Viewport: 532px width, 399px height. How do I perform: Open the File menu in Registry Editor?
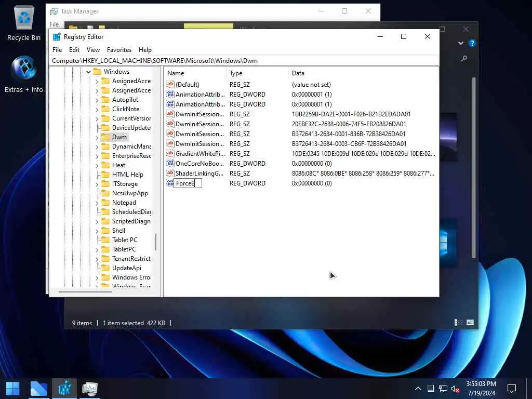coord(57,50)
